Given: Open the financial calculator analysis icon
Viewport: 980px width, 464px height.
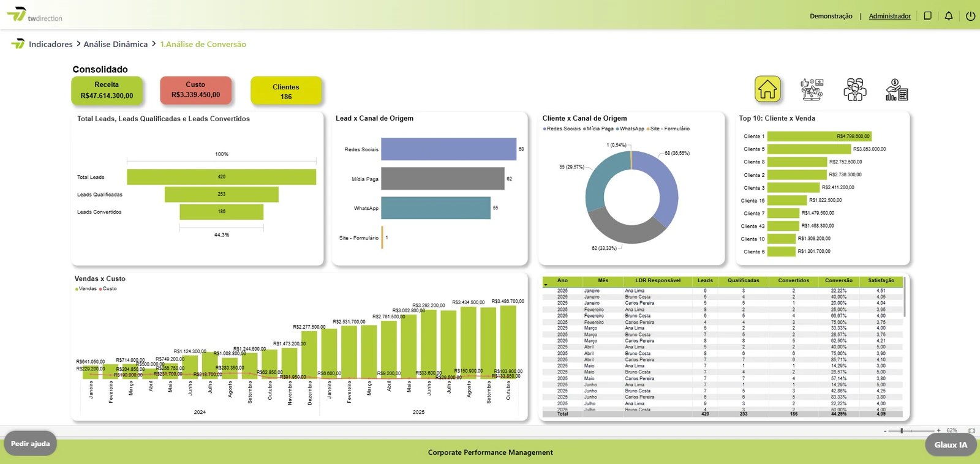Looking at the screenshot, I should [x=897, y=89].
